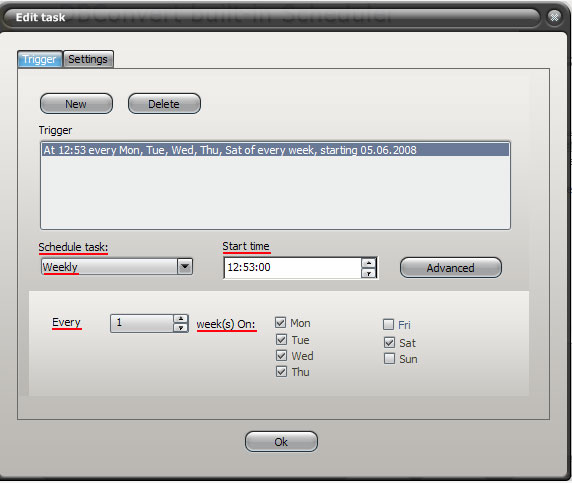572x483 pixels.
Task: Increase the start time with up arrow
Action: tap(368, 263)
